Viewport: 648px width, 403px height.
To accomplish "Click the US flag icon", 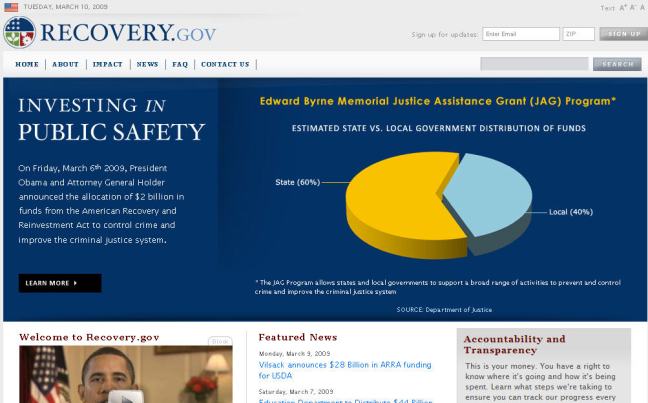I will click(11, 7).
